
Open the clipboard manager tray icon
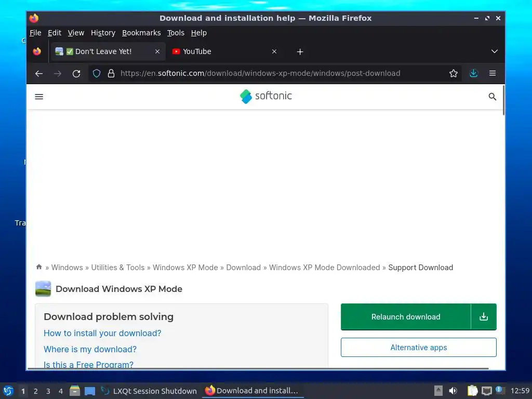point(473,391)
